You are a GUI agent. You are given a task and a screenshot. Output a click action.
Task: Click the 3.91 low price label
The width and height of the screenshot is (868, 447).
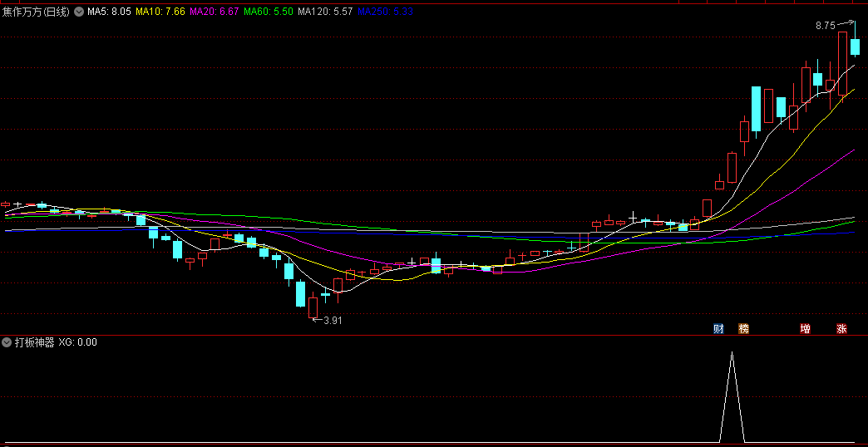click(x=333, y=321)
